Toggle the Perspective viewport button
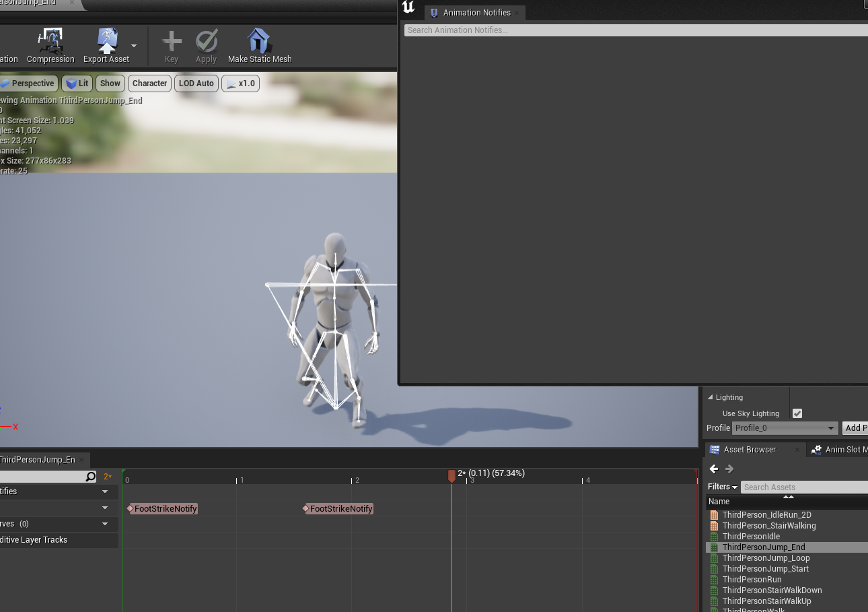Screen dimensions: 868x612 [x=28, y=83]
